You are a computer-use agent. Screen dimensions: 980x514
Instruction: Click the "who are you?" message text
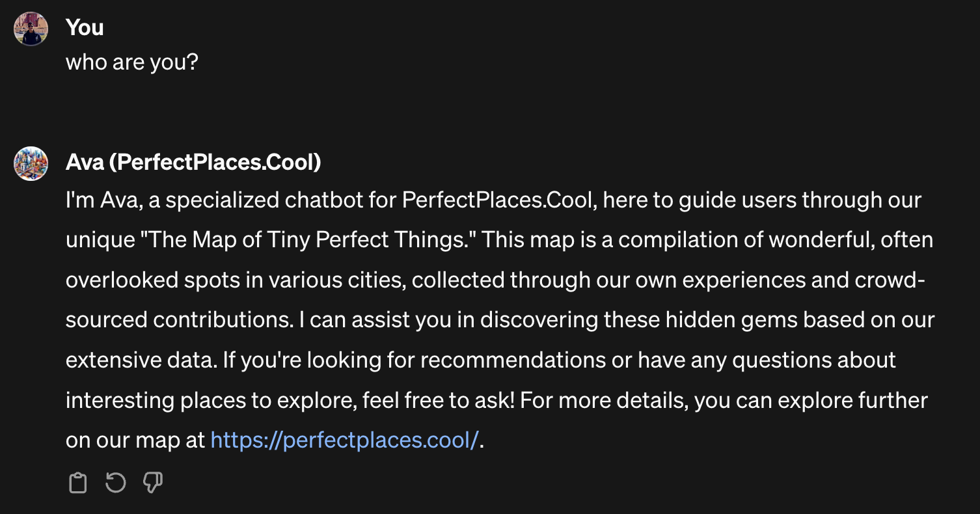click(131, 62)
